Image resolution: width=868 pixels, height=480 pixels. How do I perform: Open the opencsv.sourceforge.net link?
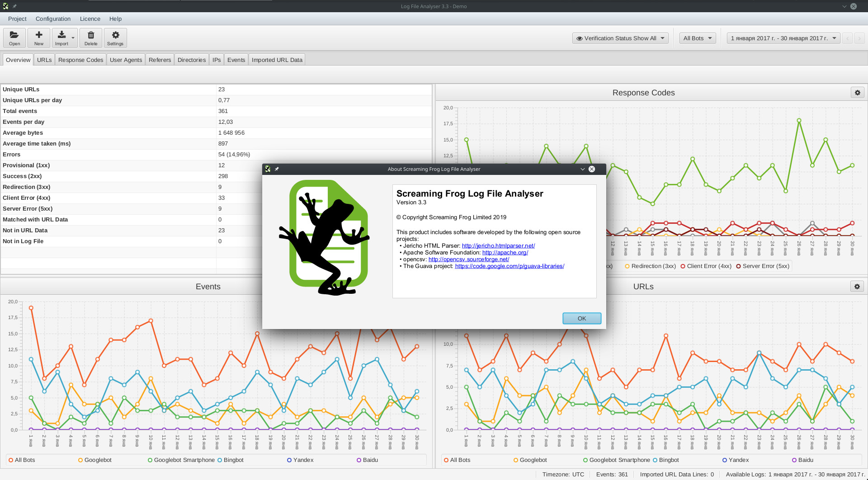click(x=469, y=259)
